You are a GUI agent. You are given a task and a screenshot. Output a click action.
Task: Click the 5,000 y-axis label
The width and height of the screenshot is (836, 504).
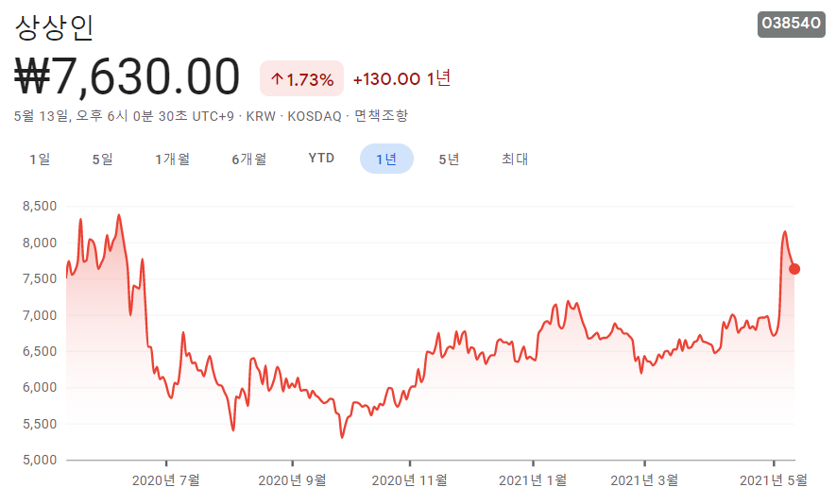tap(40, 460)
